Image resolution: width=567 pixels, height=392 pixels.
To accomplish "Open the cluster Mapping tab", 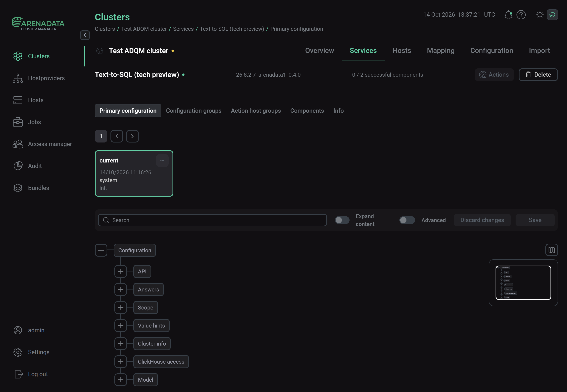I will coord(441,51).
